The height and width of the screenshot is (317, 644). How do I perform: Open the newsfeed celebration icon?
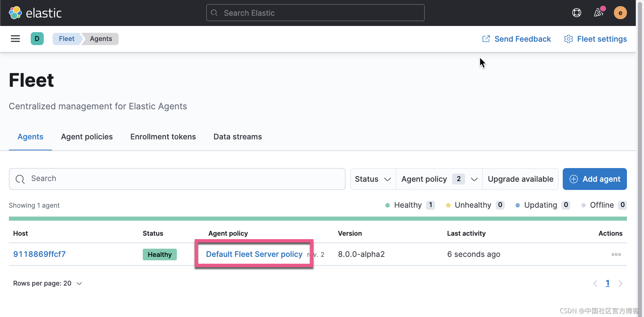pos(598,13)
